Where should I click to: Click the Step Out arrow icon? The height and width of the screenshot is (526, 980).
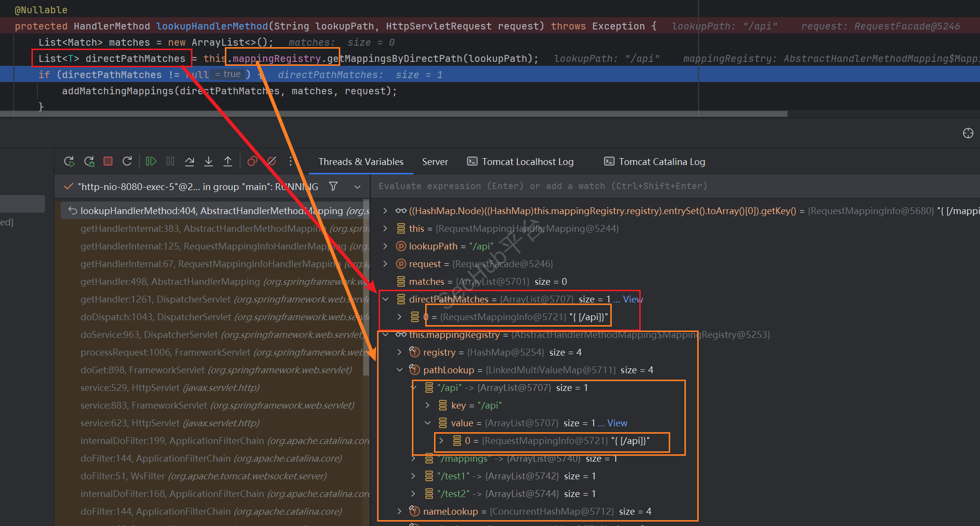(x=228, y=162)
